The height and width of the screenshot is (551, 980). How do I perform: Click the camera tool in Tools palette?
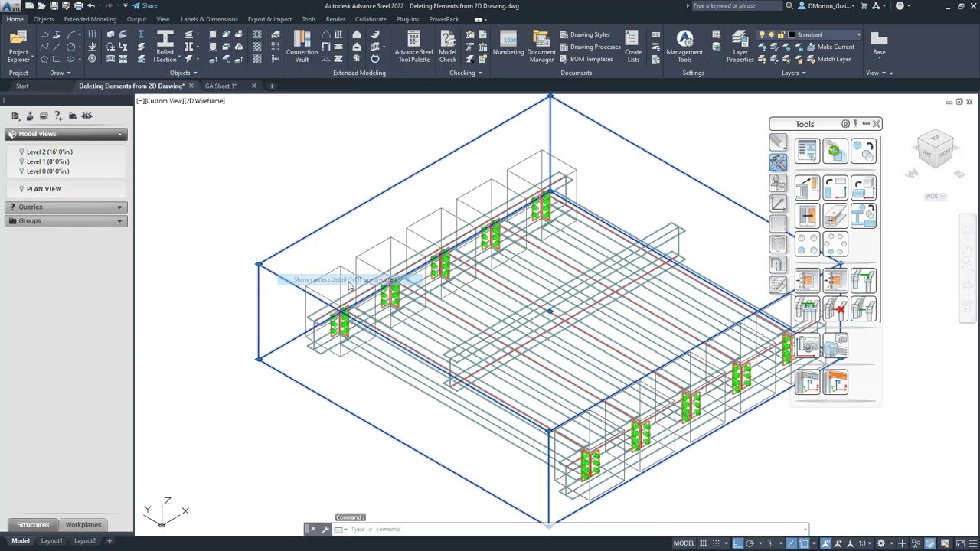[807, 347]
